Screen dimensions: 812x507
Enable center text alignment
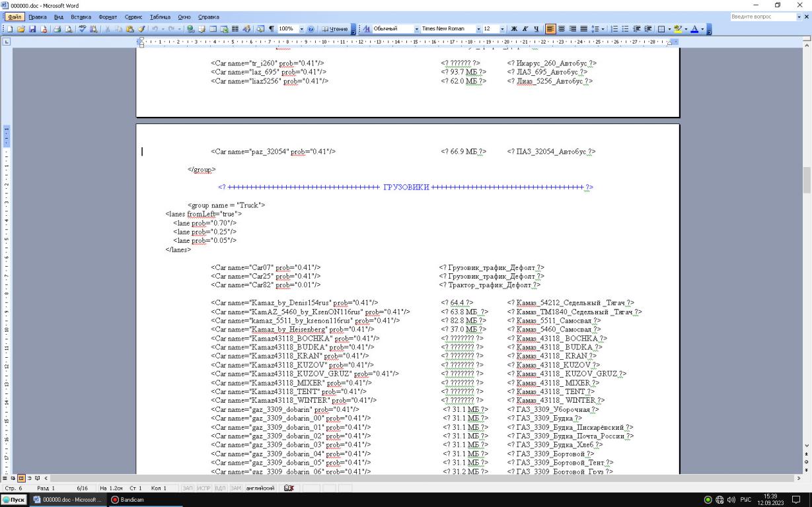pos(561,29)
